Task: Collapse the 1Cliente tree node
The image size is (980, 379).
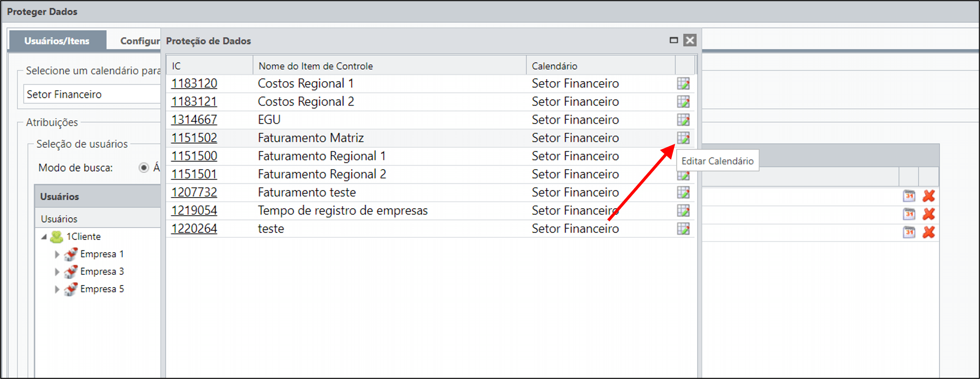Action: [44, 237]
